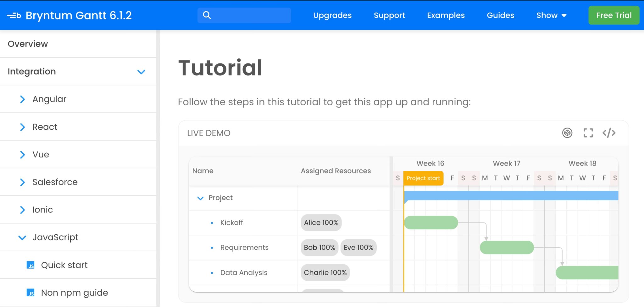Click the Requirements task name cell
The image size is (644, 307).
point(243,248)
